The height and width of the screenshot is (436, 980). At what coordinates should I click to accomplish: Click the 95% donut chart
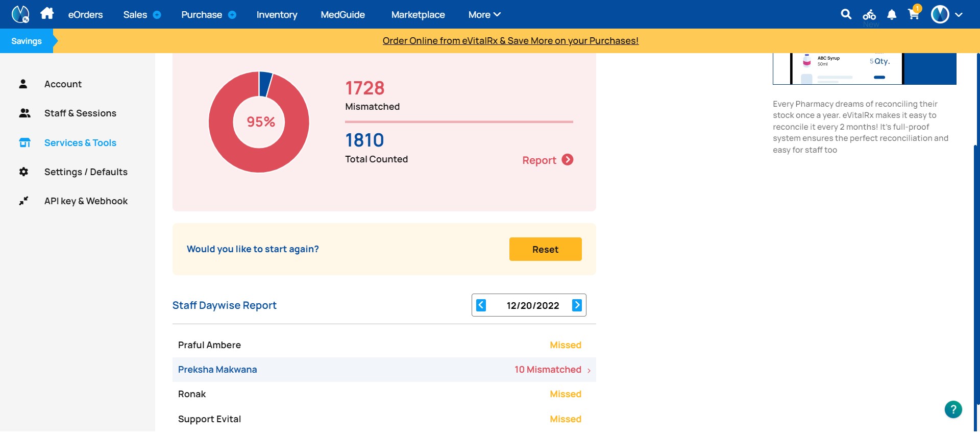click(x=259, y=122)
